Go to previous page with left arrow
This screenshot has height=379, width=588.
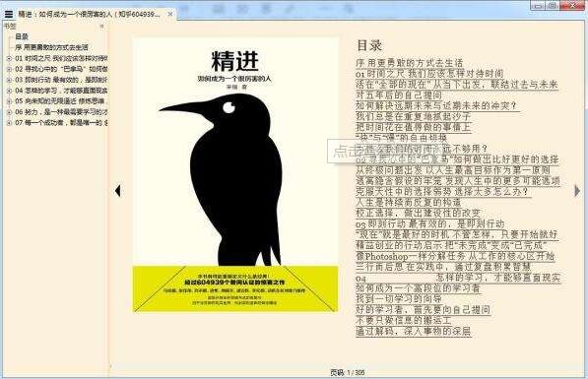click(118, 191)
